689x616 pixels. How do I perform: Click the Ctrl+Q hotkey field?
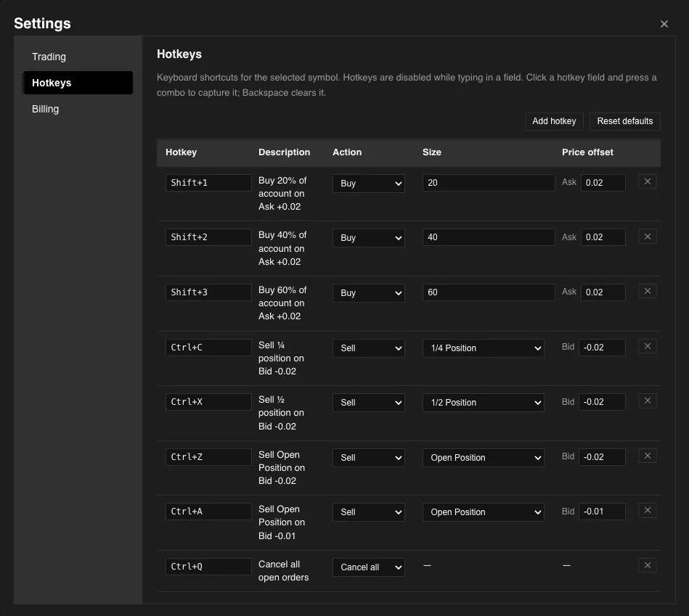(208, 567)
